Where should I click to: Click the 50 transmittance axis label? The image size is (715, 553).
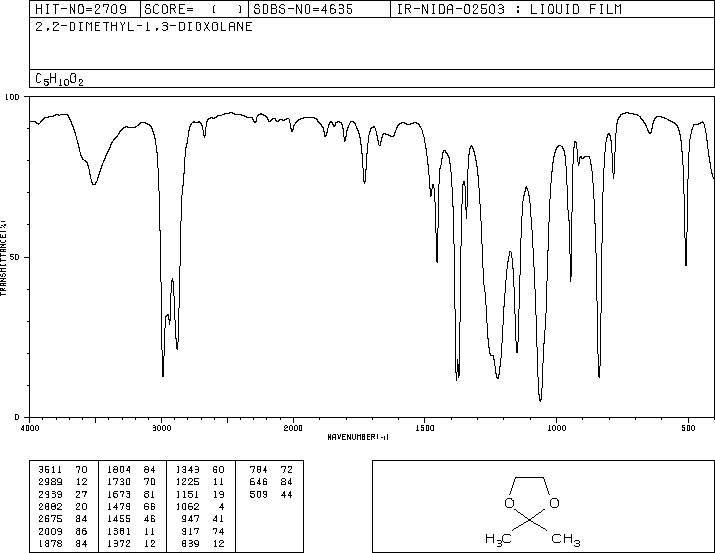15,257
